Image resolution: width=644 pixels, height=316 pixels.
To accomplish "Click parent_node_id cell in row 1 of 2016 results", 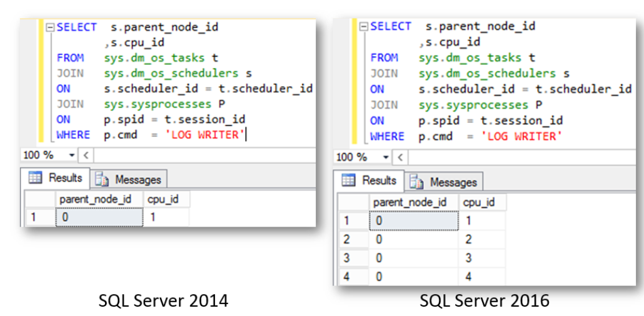I will [413, 220].
